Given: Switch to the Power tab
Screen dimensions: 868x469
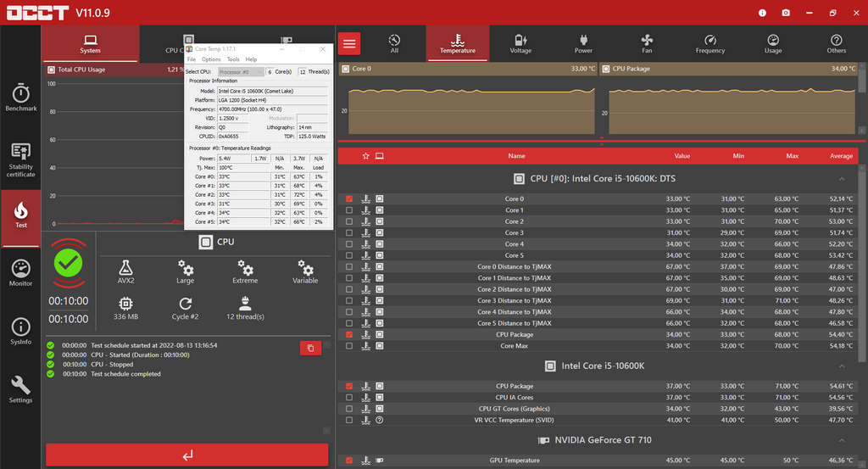Looking at the screenshot, I should pyautogui.click(x=583, y=44).
